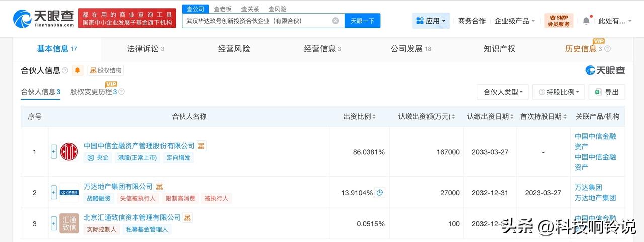Select the 经营信息 tab
Screen dimensions: 644x242
tap(323, 49)
